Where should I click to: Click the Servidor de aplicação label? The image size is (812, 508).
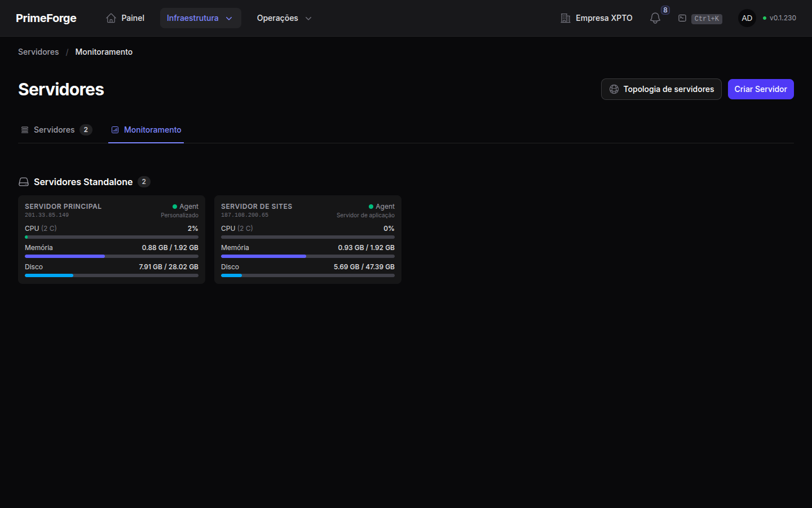[x=365, y=215]
